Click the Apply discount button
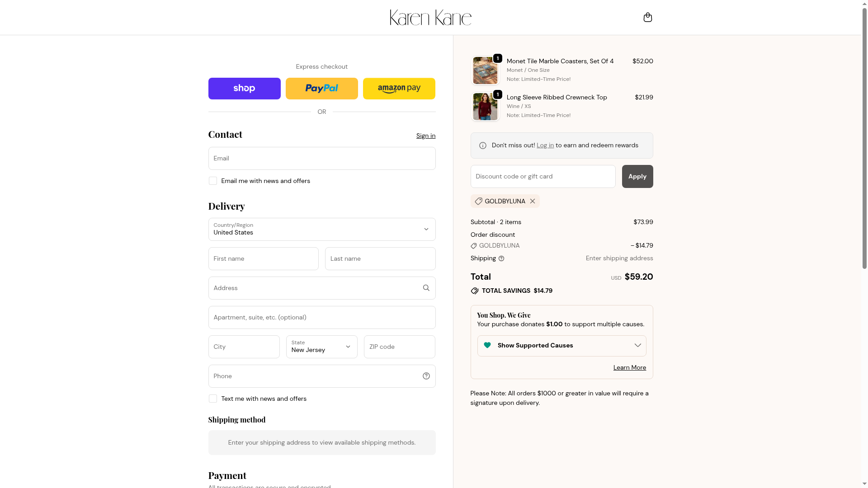The height and width of the screenshot is (488, 868). [637, 176]
